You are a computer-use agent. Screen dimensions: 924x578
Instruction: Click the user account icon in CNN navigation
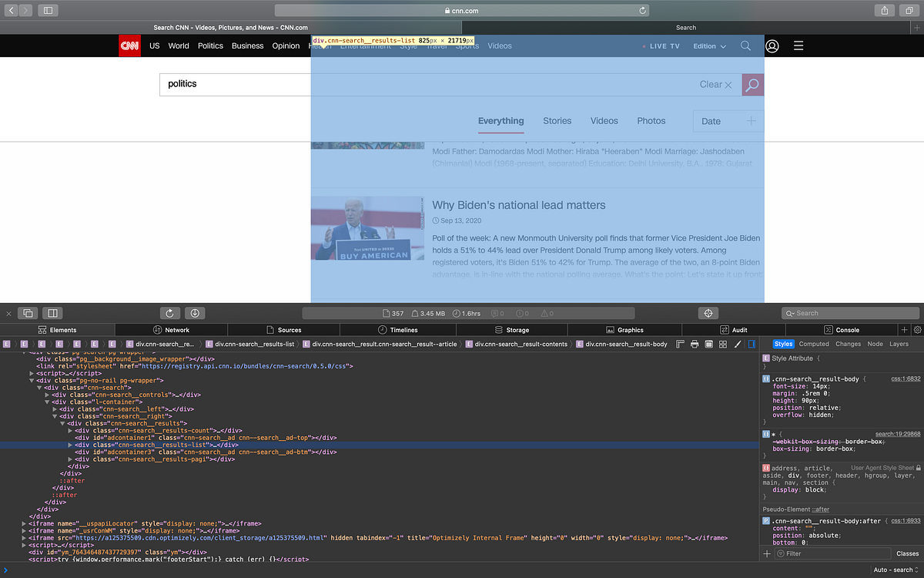(772, 45)
